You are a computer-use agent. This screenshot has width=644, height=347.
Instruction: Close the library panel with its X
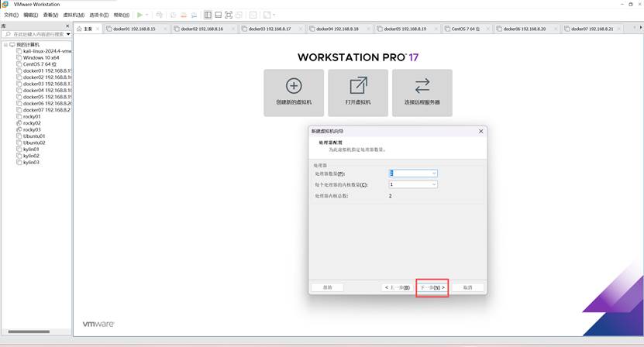click(67, 26)
